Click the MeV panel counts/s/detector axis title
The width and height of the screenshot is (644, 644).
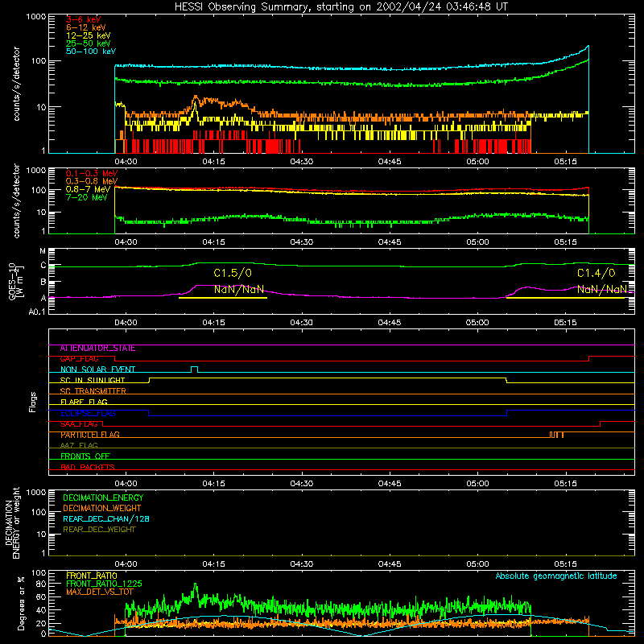16,201
